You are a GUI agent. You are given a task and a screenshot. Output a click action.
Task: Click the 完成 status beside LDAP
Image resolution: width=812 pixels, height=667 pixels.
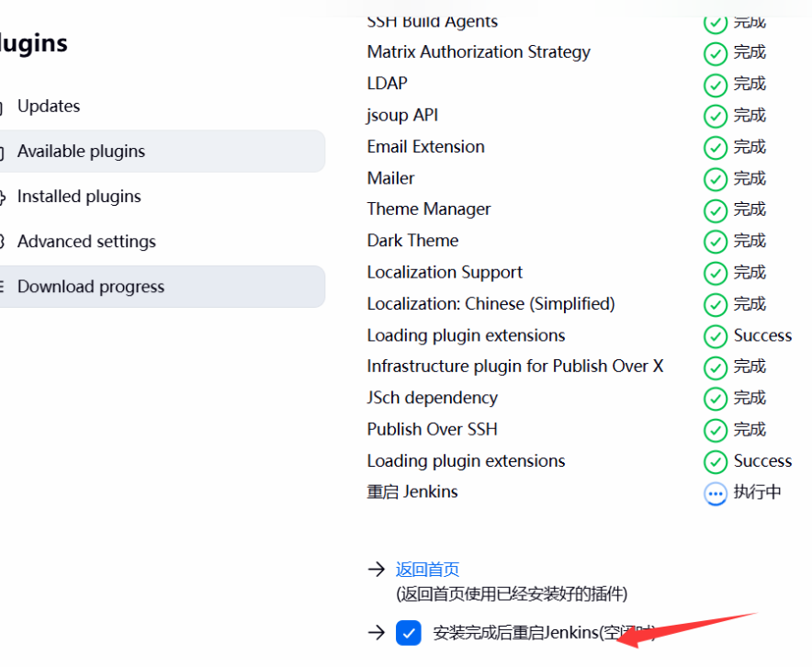point(750,84)
